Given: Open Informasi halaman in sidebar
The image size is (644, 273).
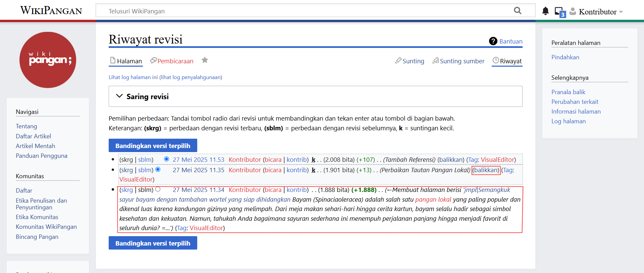Looking at the screenshot, I should 576,112.
